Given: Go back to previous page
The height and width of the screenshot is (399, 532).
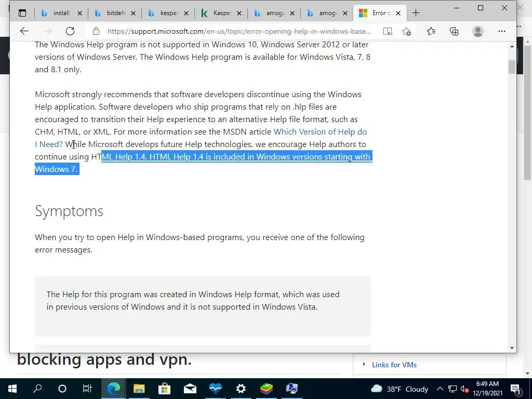Looking at the screenshot, I should (24, 31).
